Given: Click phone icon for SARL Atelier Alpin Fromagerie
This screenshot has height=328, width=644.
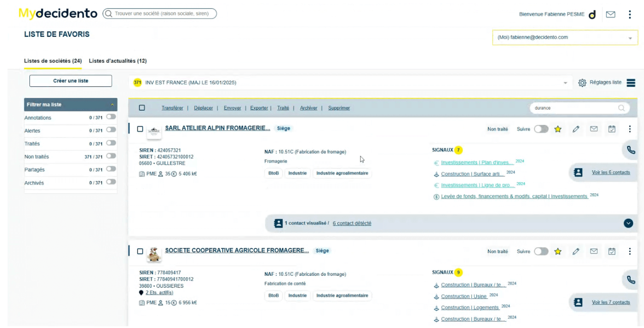Looking at the screenshot, I should 631,150.
